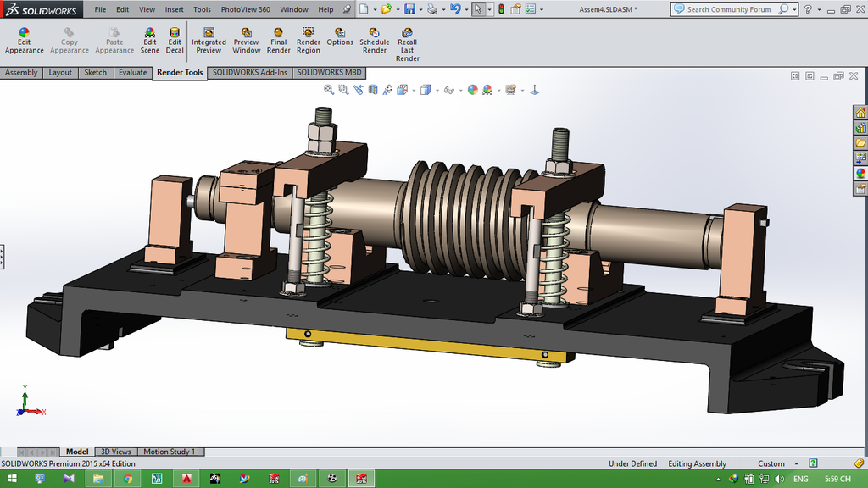Switch to the Evaluate tab
This screenshot has height=488, width=868.
(x=133, y=73)
